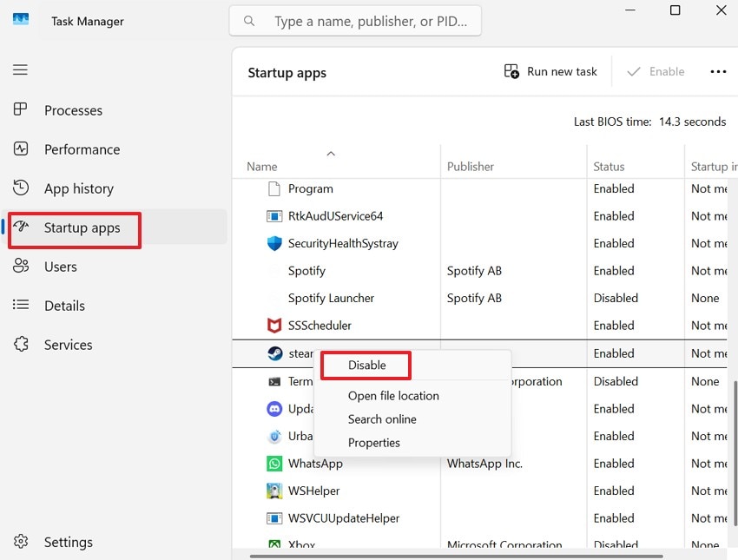Screen dimensions: 738x560
Task: Switch to the Processes page
Action: (x=73, y=110)
